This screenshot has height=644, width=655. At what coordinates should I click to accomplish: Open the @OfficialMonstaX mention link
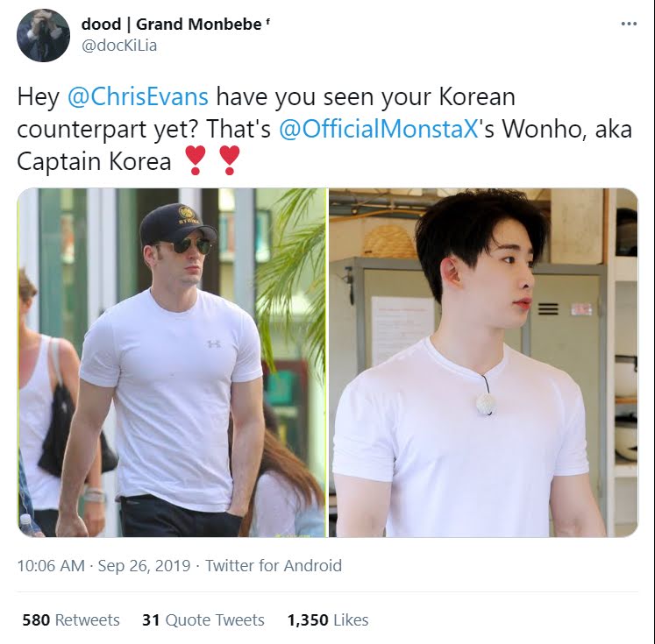(378, 129)
